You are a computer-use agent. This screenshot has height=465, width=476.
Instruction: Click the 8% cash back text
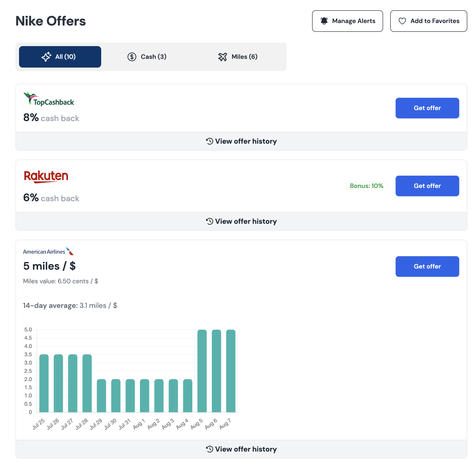(51, 118)
